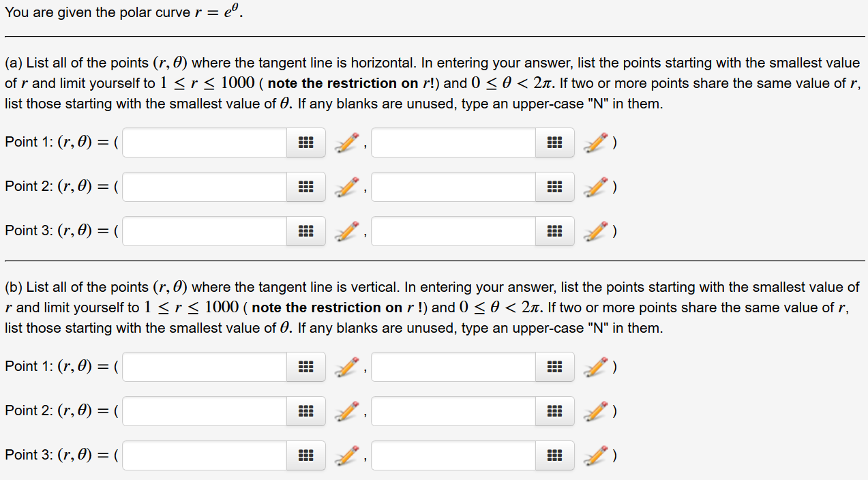Open the equation editor pencil for Point 1 theta in part (a)

pos(595,142)
